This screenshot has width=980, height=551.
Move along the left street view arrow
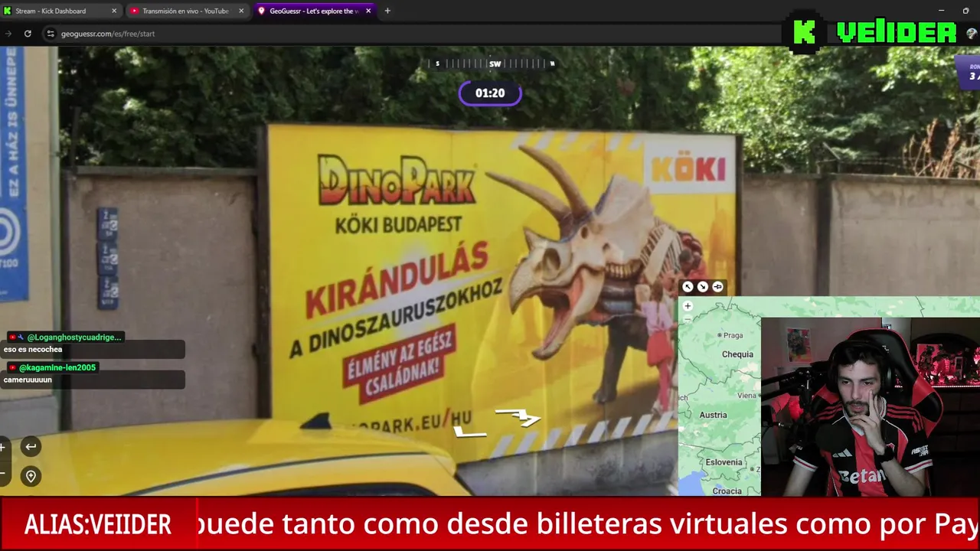pyautogui.click(x=470, y=432)
